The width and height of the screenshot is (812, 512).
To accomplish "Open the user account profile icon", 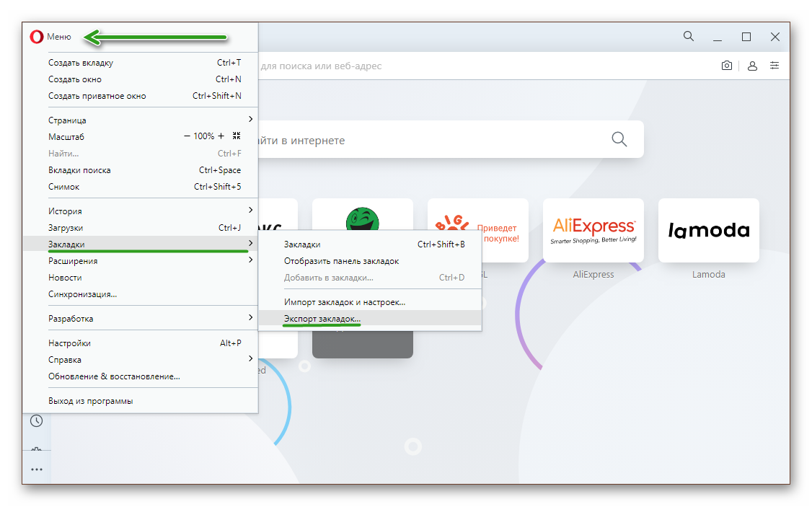I will click(752, 66).
